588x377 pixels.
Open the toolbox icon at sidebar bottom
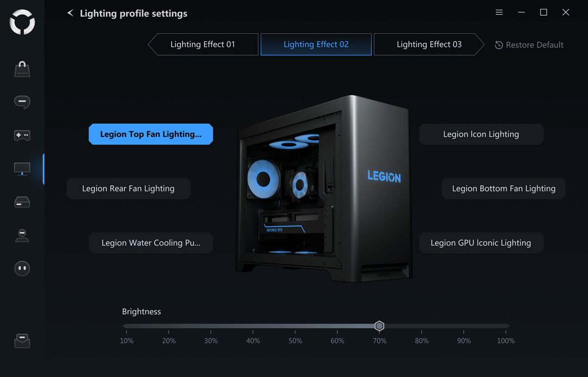pyautogui.click(x=22, y=341)
